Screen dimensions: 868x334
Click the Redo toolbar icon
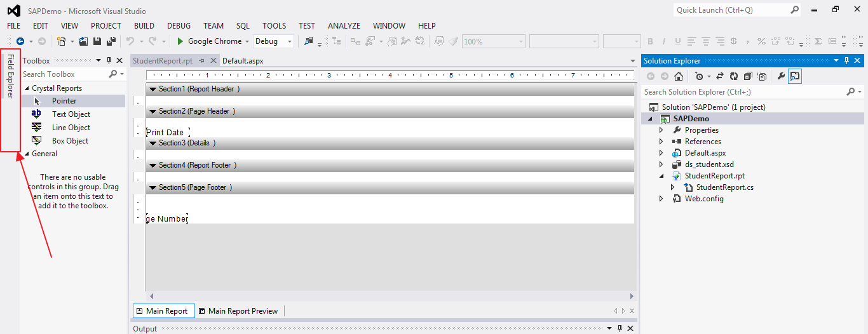point(153,41)
